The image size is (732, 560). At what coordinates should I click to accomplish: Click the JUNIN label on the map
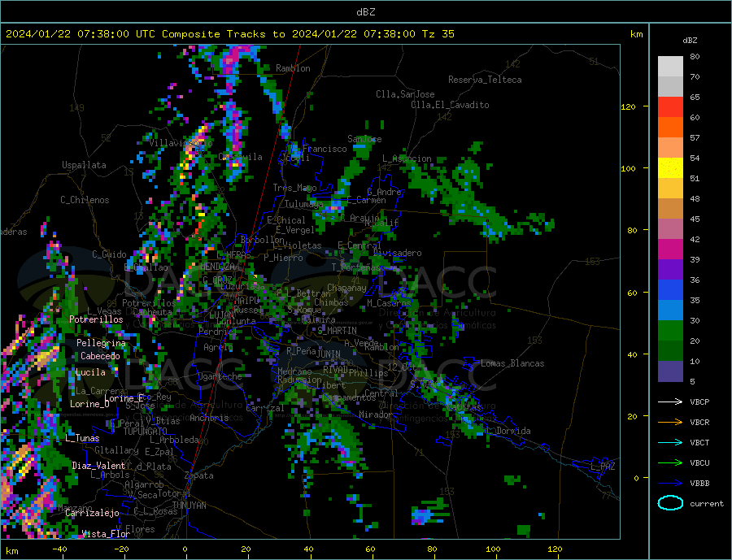[329, 354]
